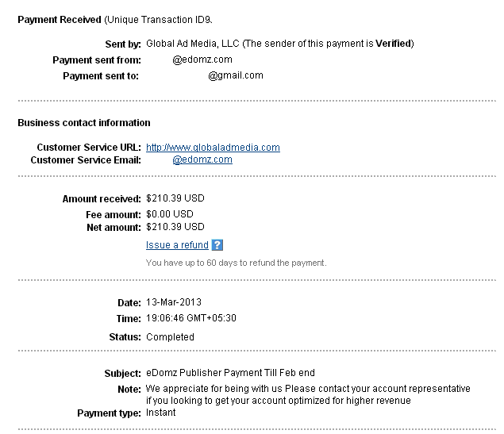Click the bold Verified status word
The width and height of the screenshot is (504, 434).
coord(394,44)
